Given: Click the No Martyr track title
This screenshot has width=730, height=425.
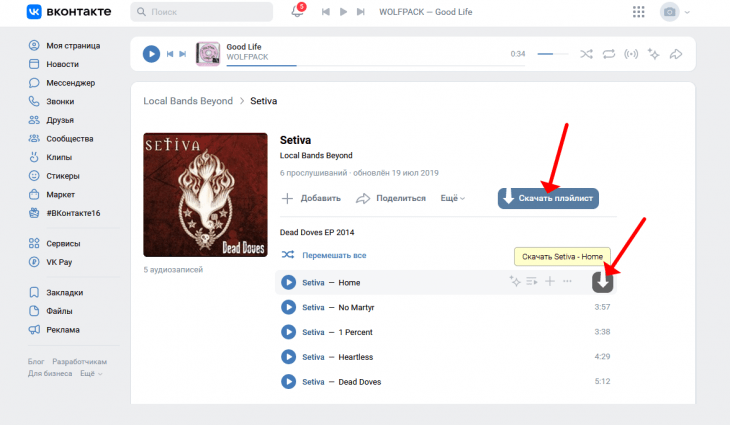Looking at the screenshot, I should click(356, 307).
